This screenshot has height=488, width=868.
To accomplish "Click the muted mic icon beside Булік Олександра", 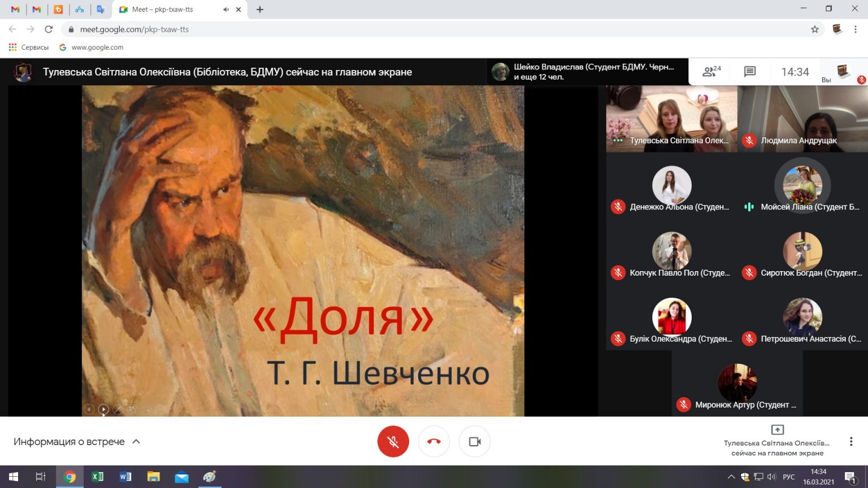I will (x=618, y=339).
